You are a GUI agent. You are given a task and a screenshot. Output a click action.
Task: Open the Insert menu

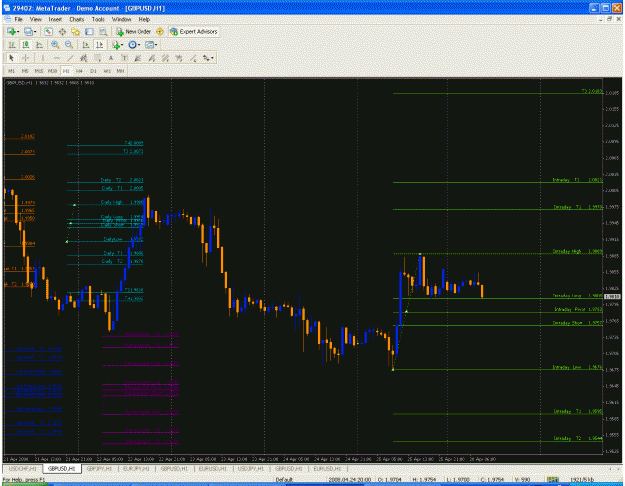[x=55, y=19]
